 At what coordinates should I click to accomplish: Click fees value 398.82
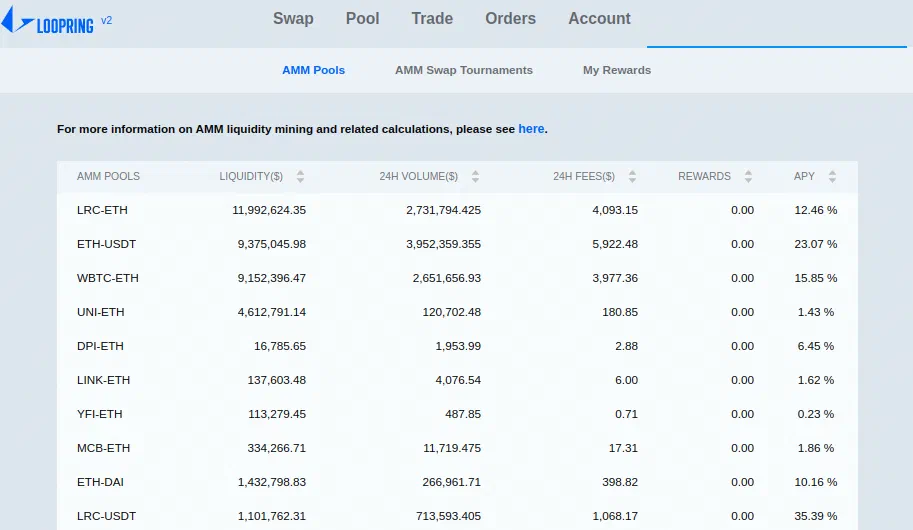coord(620,482)
